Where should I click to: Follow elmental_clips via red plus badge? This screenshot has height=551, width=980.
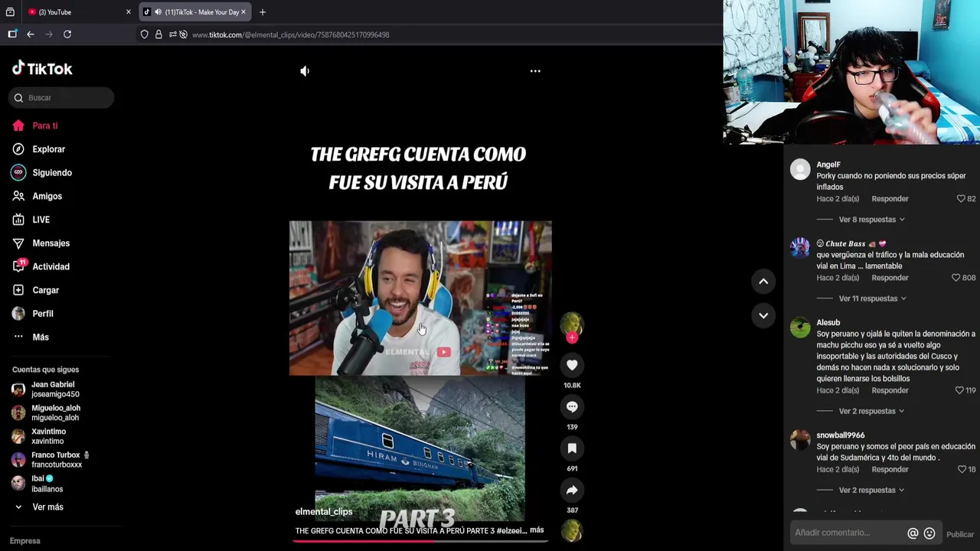pos(572,337)
